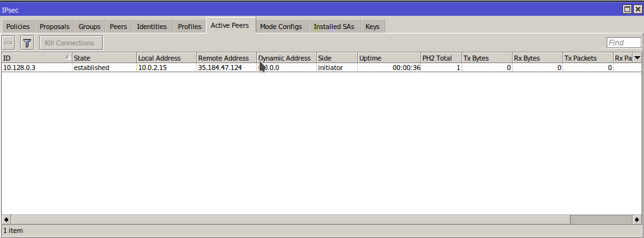Sort by Tx Packets column header
The width and height of the screenshot is (644, 238).
tap(588, 58)
